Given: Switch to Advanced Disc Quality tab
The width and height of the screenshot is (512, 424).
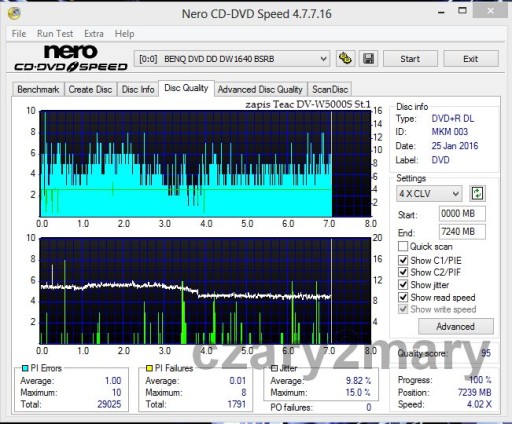Looking at the screenshot, I should [260, 89].
